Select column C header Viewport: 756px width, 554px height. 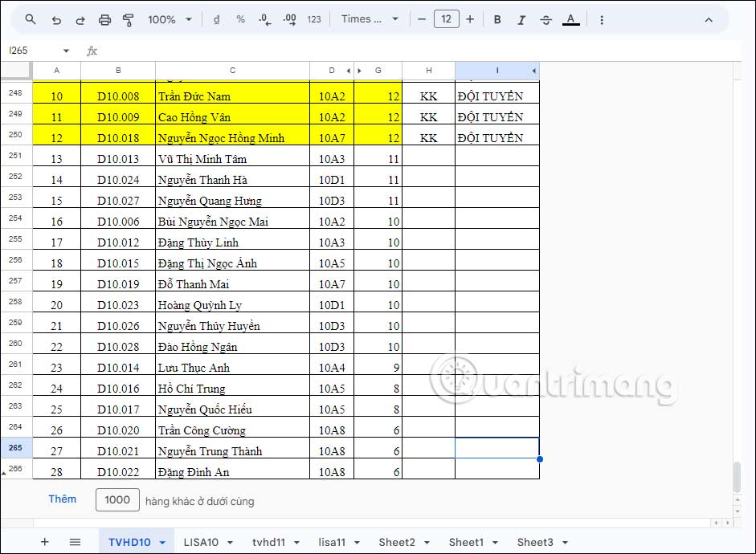tap(232, 71)
